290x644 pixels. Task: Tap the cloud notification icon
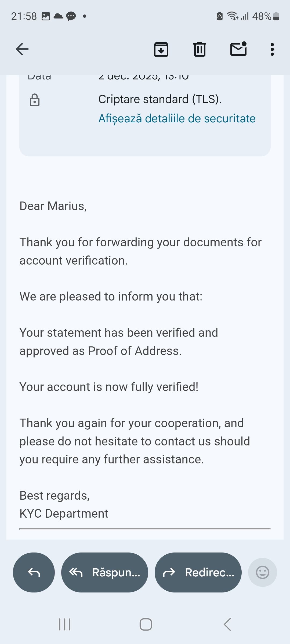click(x=58, y=16)
